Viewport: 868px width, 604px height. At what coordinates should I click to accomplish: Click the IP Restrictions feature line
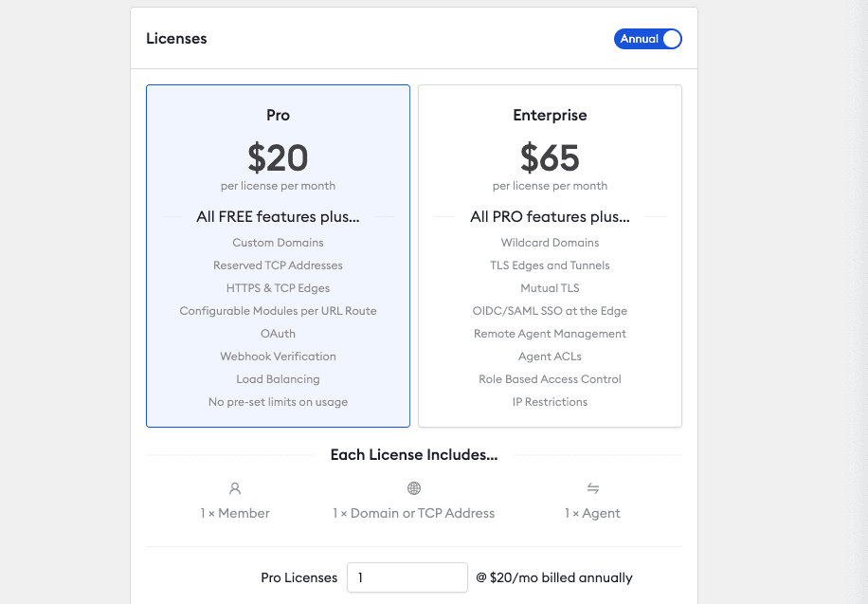[x=550, y=402]
